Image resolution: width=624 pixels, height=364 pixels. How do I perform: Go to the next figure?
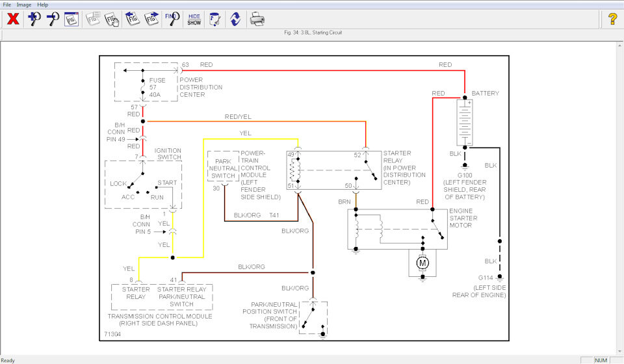coord(151,19)
